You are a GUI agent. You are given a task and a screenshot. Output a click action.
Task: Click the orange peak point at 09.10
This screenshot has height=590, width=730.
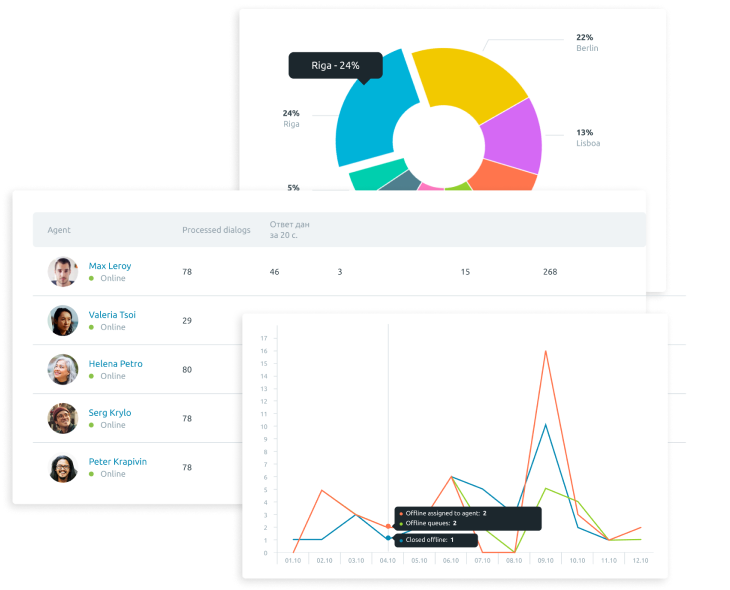click(x=545, y=351)
